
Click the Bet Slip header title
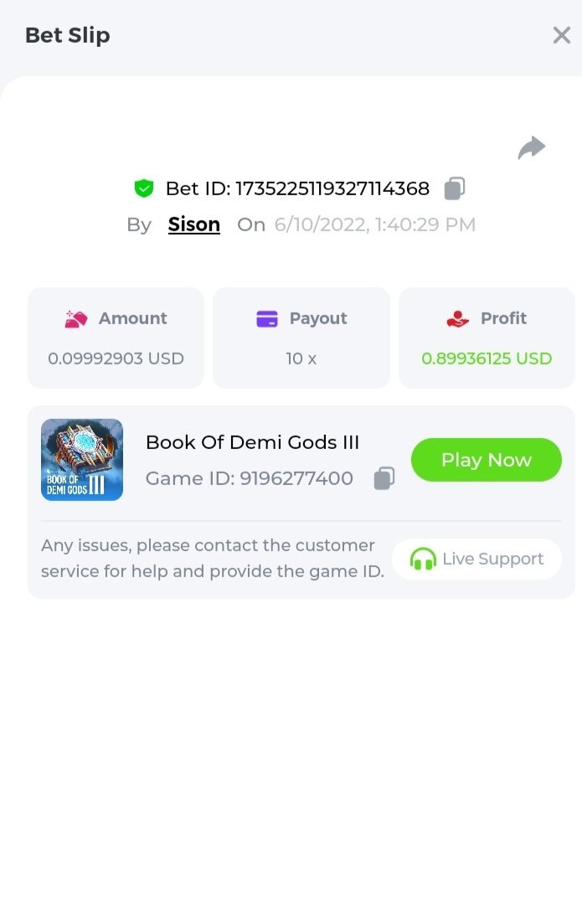click(x=68, y=35)
